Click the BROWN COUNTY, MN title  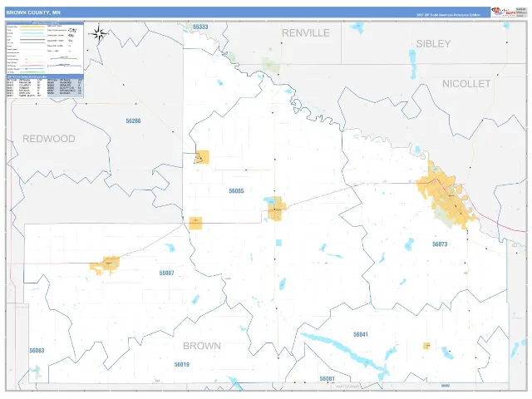[33, 12]
